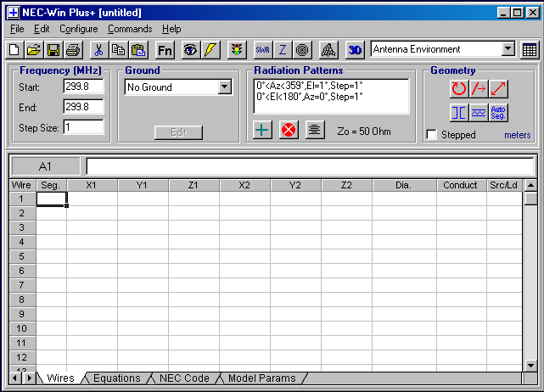Click the blue wave geometry icon
This screenshot has height=392, width=544.
[x=479, y=112]
